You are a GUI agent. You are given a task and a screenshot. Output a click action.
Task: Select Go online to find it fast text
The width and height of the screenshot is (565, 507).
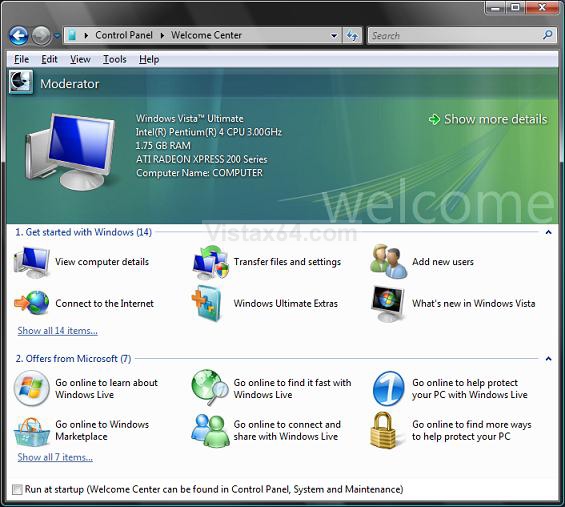[x=292, y=388]
